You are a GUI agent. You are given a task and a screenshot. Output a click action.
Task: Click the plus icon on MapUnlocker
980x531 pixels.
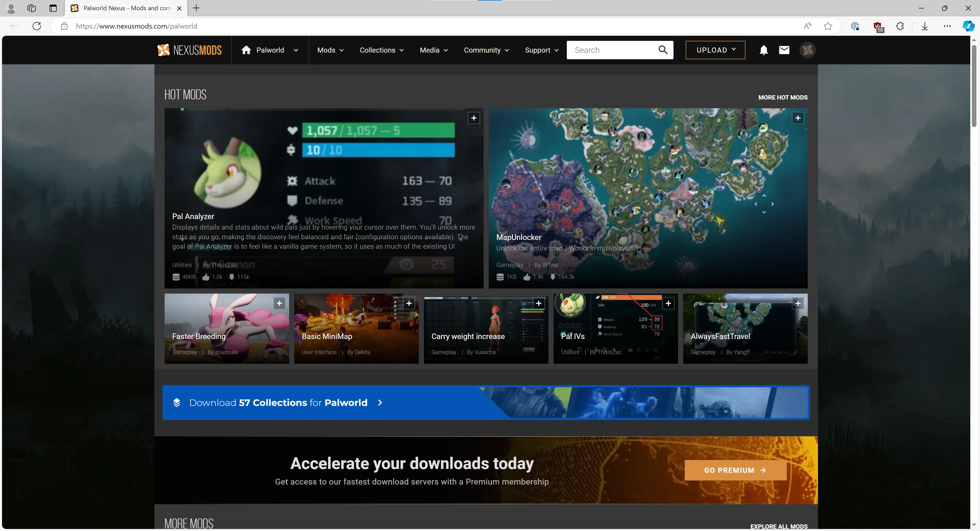coord(798,118)
